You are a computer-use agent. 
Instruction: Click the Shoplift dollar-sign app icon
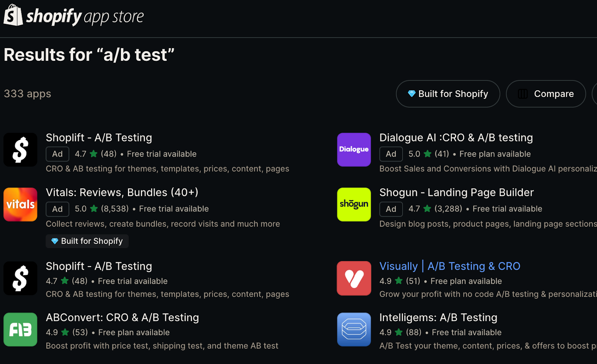pos(20,150)
